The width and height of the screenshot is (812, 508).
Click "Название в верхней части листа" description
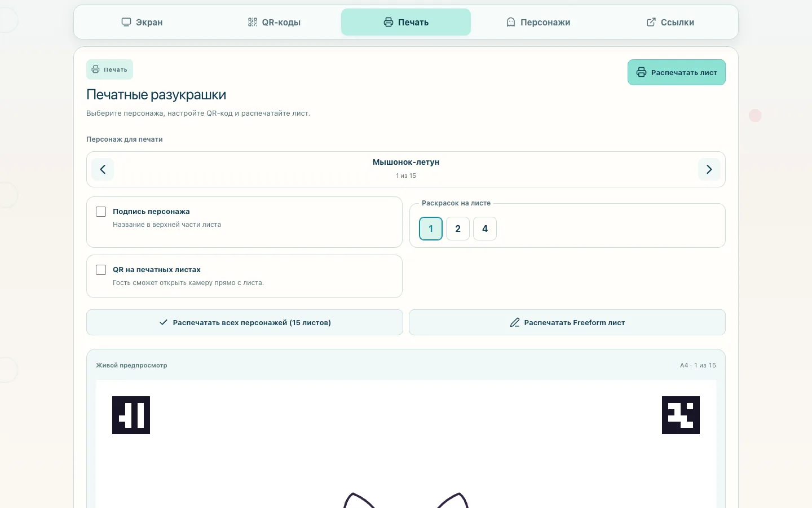167,225
